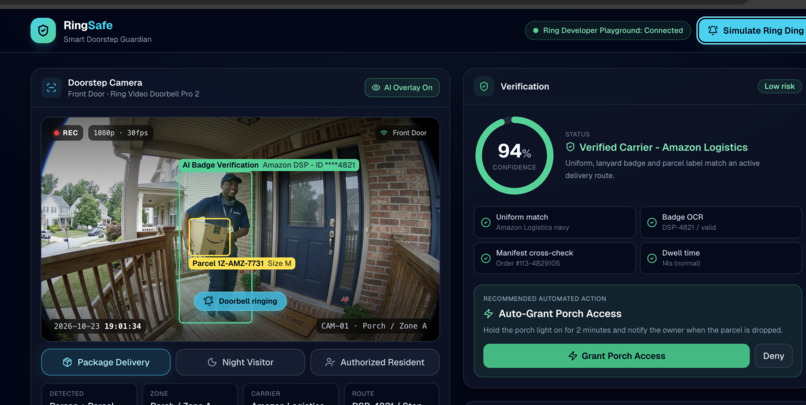Click the ROUTE info card

pos(392,395)
